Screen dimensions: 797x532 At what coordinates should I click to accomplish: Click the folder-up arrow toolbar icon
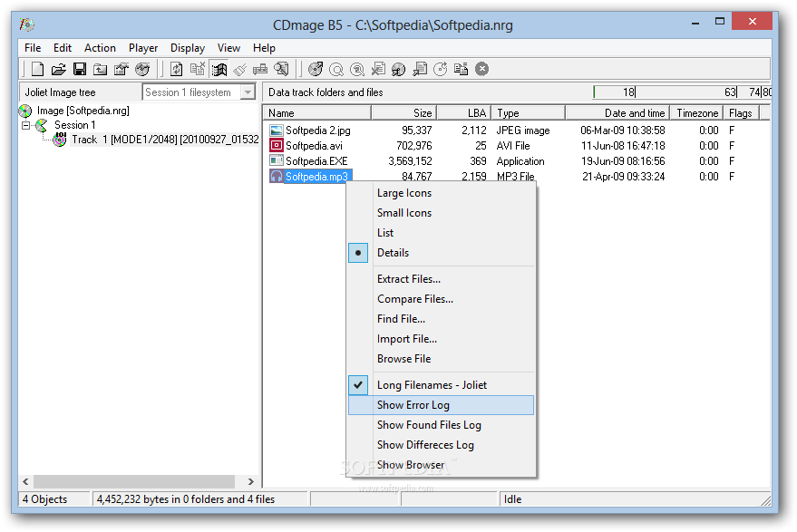(100, 69)
